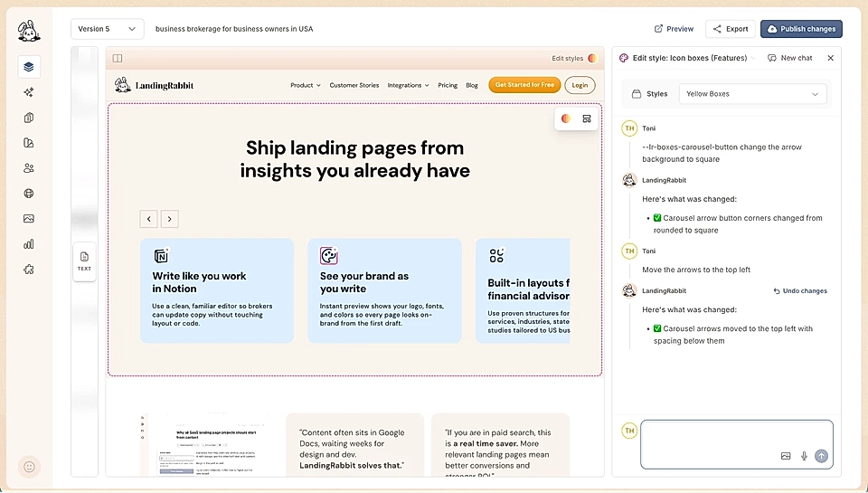Image resolution: width=868 pixels, height=493 pixels.
Task: Expand the Yellow Boxes styles dropdown
Action: coord(752,94)
